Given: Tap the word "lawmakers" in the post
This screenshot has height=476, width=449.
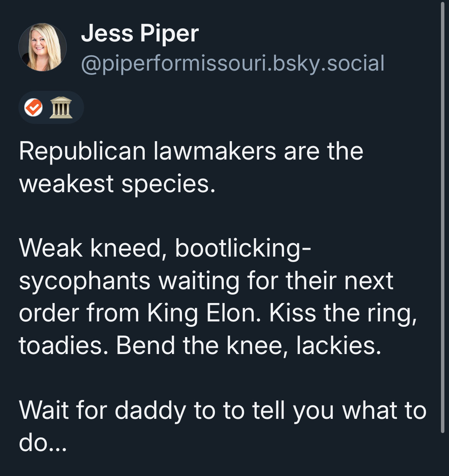Looking at the screenshot, I should [215, 151].
